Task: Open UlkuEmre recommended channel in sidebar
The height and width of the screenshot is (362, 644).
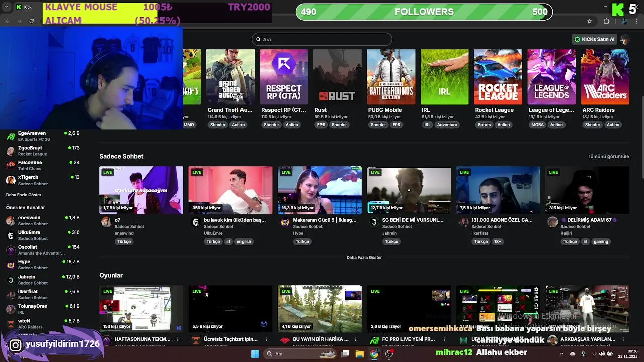Action: click(x=43, y=235)
